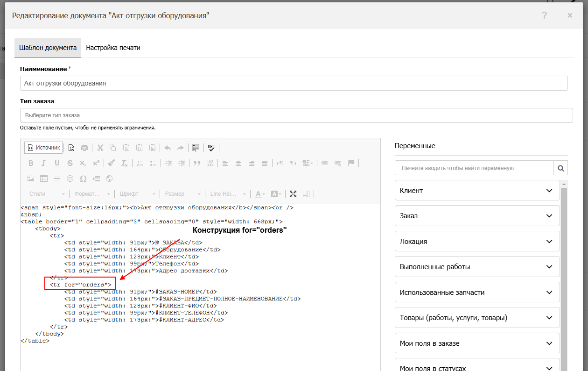
Task: Open the document preview tool
Action: coord(71,148)
